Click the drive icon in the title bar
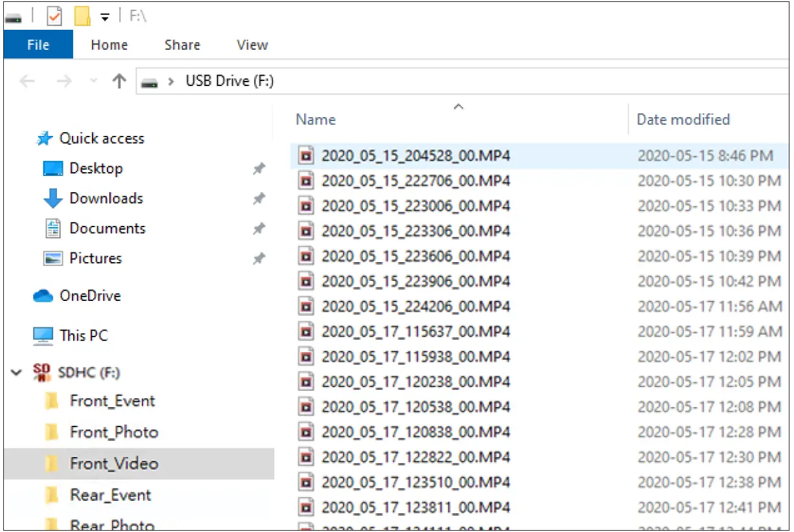 (14, 17)
